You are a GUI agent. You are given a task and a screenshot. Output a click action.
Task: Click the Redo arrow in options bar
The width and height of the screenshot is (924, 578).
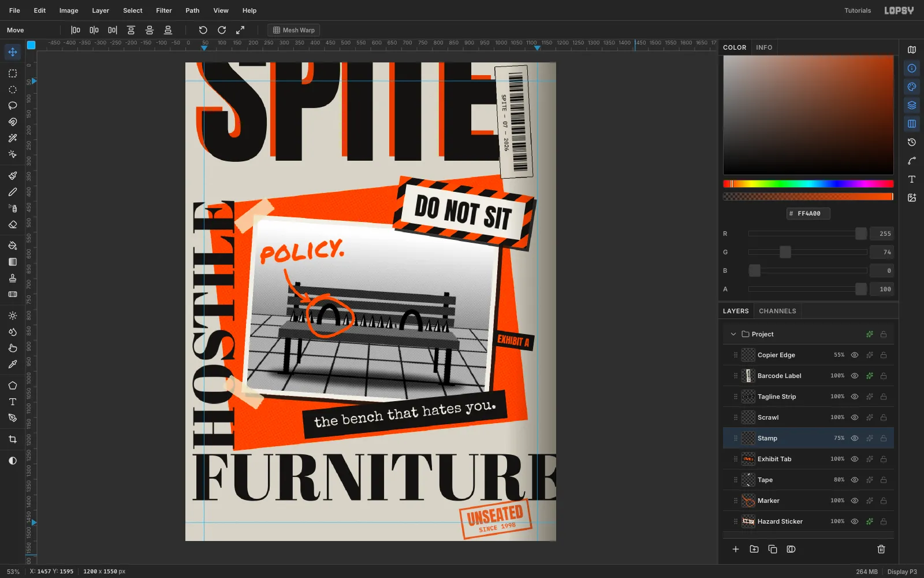[222, 30]
